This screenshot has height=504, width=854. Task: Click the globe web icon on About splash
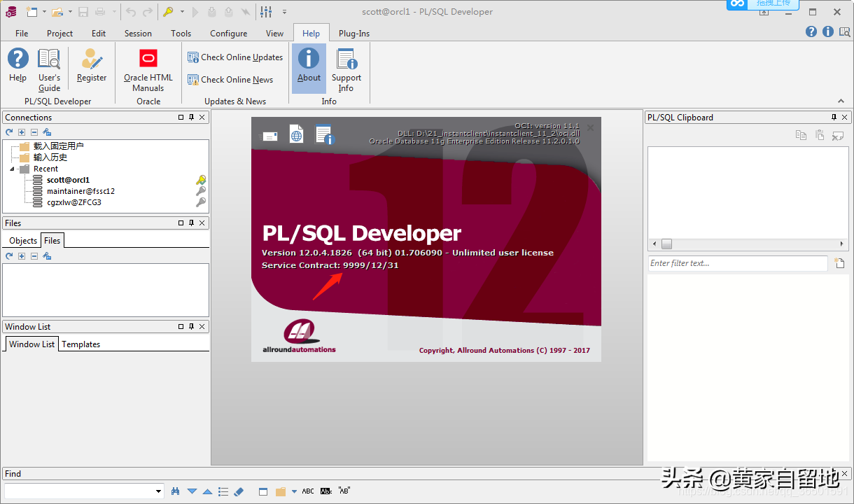click(297, 135)
